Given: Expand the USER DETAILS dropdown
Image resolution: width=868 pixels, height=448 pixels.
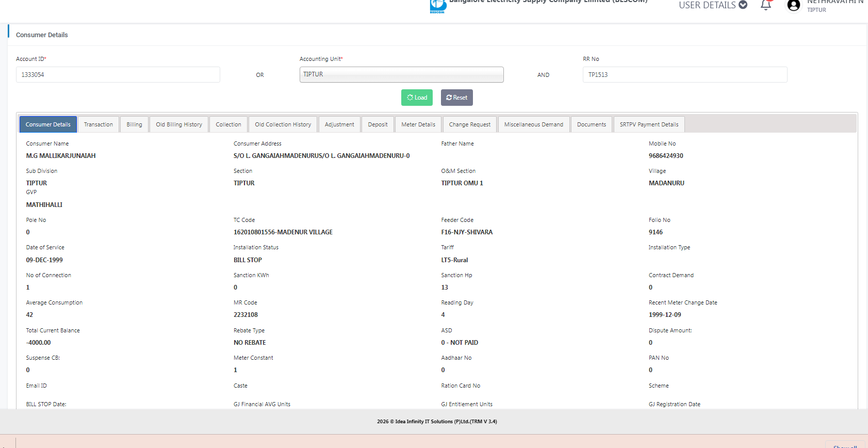Looking at the screenshot, I should coord(713,5).
